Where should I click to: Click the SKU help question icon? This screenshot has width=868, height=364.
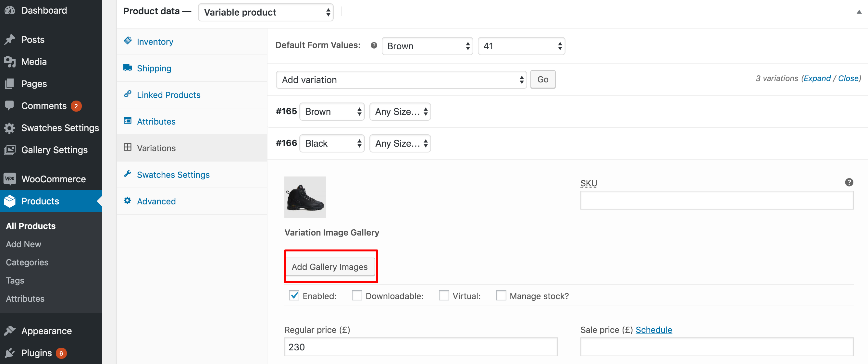[x=849, y=182]
